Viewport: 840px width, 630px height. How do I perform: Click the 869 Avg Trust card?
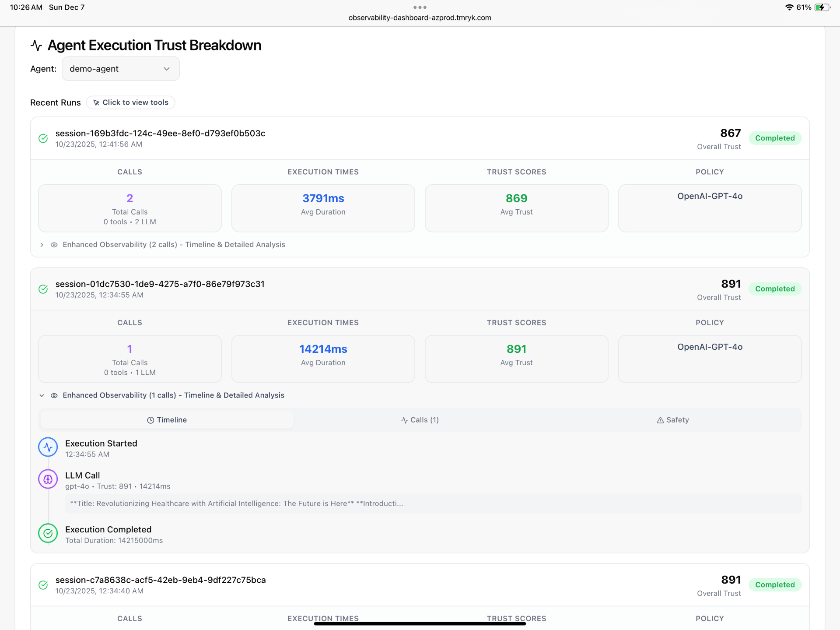pyautogui.click(x=517, y=208)
